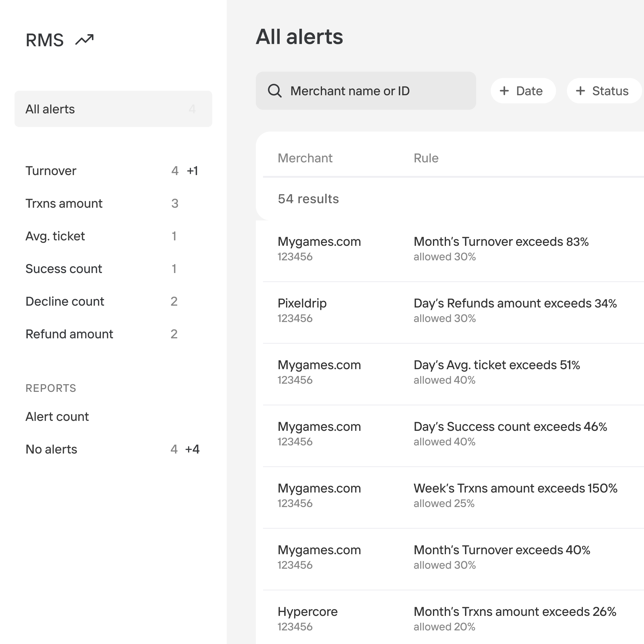
Task: Add a Status filter
Action: pos(604,91)
